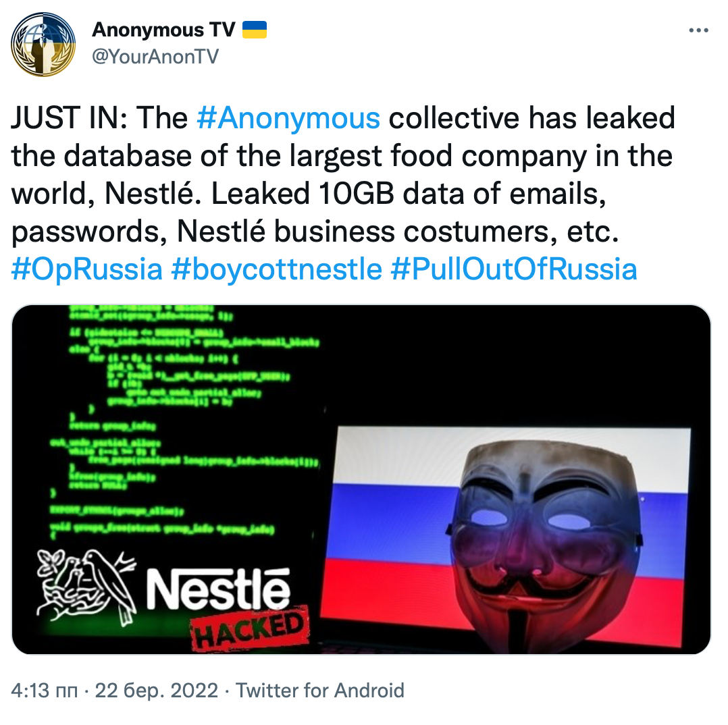Viewport: 728px width, 725px height.
Task: Click the Ukraine flag emoji beside name
Action: pyautogui.click(x=255, y=30)
